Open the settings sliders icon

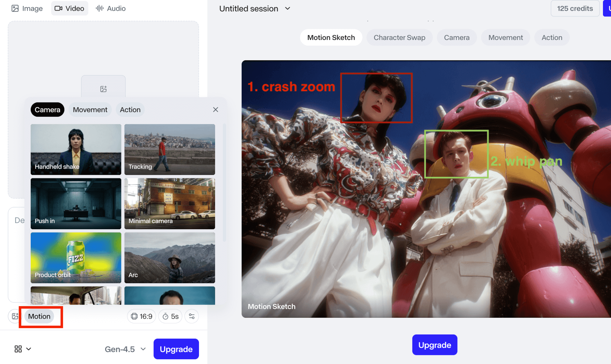tap(192, 316)
